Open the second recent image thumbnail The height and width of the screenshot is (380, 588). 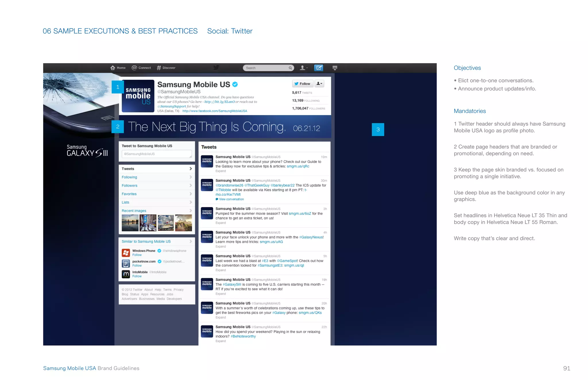[148, 223]
